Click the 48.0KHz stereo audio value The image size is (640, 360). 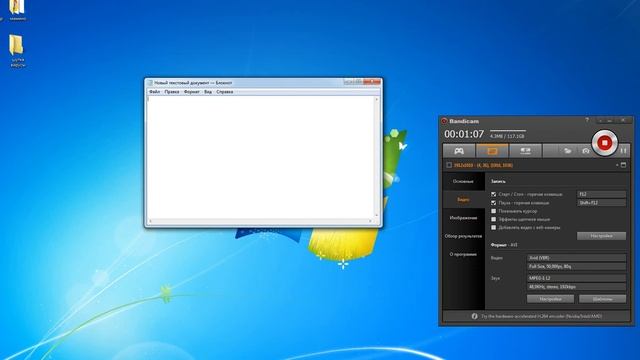(576, 287)
